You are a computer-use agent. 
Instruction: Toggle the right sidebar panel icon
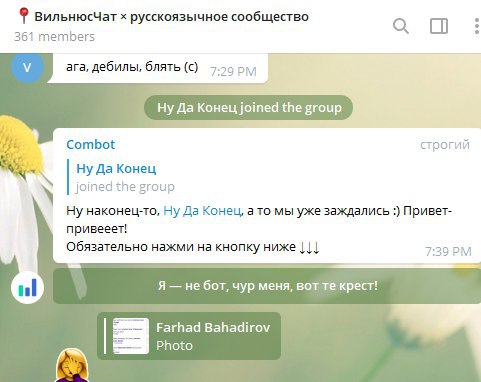click(x=439, y=26)
